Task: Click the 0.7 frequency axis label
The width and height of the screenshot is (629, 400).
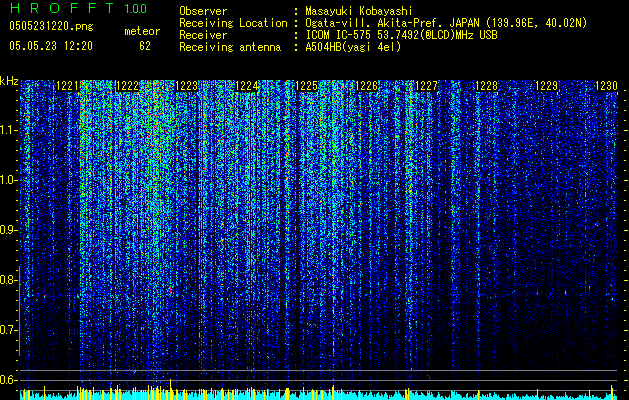Action: [x=8, y=330]
